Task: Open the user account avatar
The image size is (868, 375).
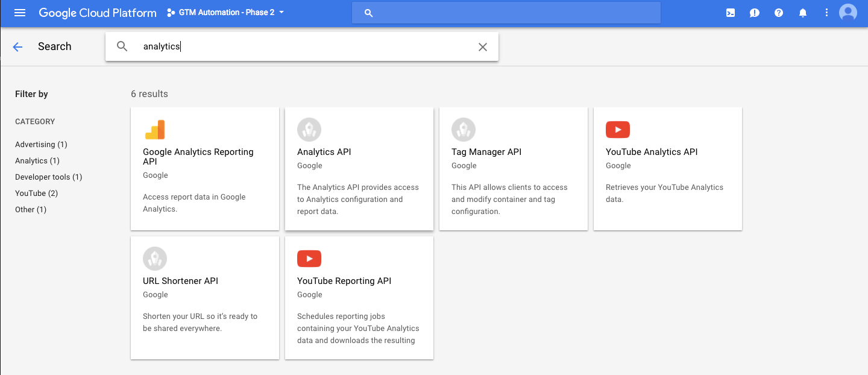Action: coord(848,13)
